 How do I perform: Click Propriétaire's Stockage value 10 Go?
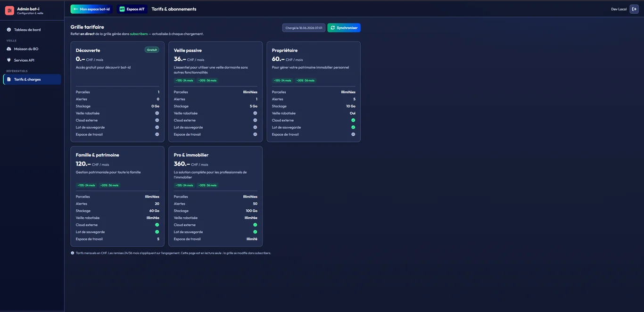click(351, 106)
